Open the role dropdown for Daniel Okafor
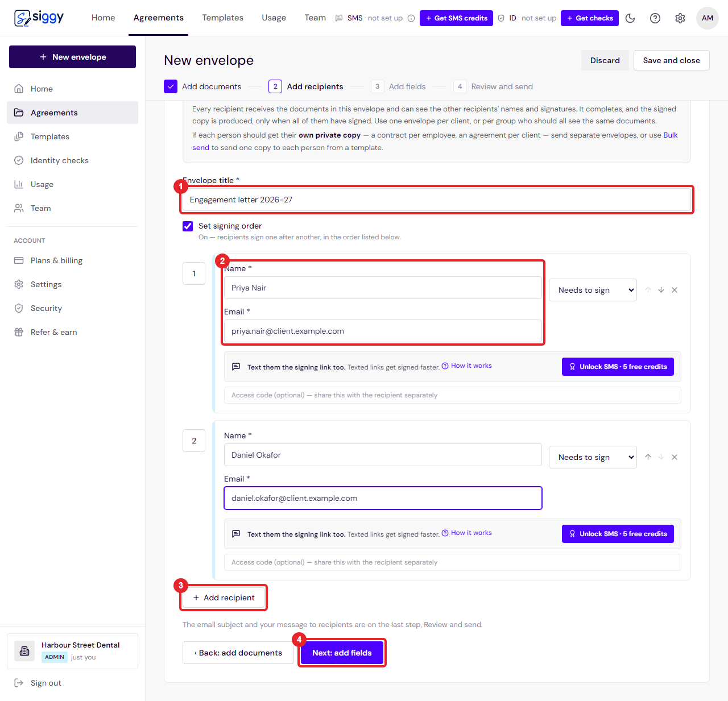 coord(593,457)
